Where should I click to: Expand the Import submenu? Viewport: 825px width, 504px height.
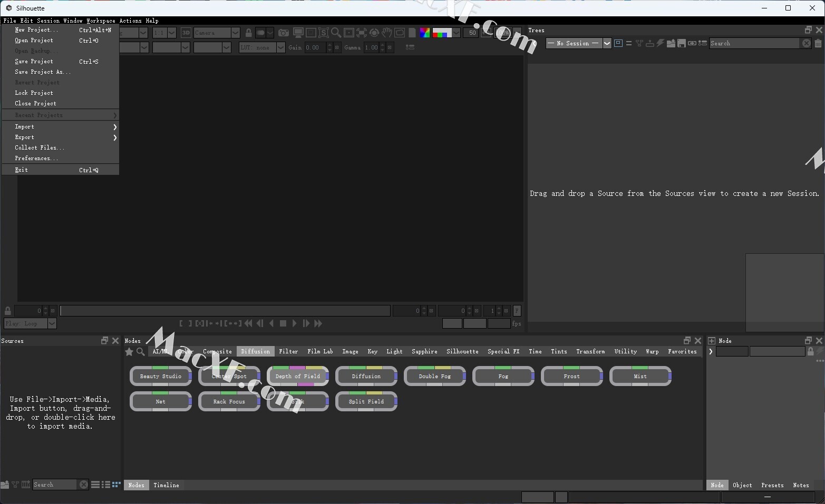[60, 127]
